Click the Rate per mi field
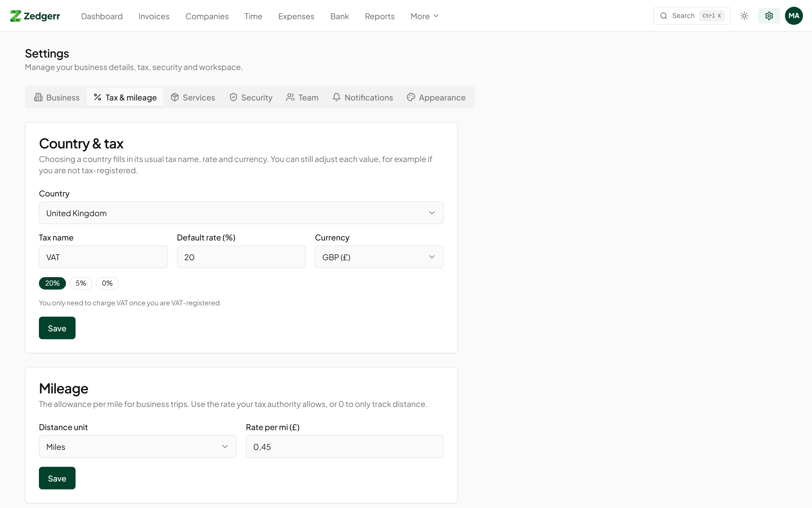 click(x=345, y=446)
